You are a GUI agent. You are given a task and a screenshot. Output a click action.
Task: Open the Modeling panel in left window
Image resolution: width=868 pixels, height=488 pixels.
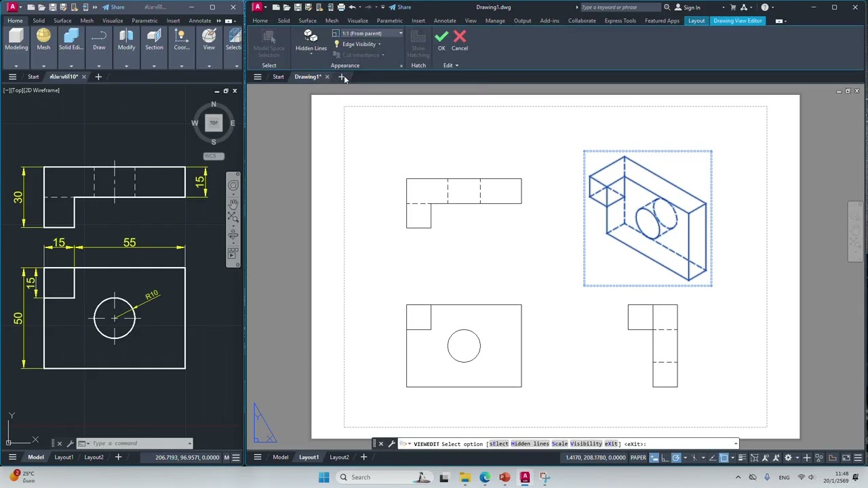pyautogui.click(x=16, y=41)
